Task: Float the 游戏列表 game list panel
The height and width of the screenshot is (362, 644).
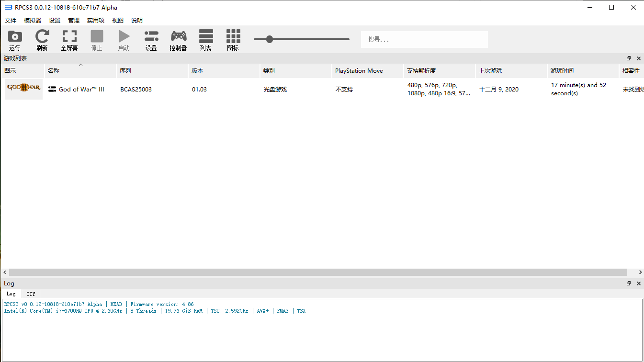Action: pos(629,58)
